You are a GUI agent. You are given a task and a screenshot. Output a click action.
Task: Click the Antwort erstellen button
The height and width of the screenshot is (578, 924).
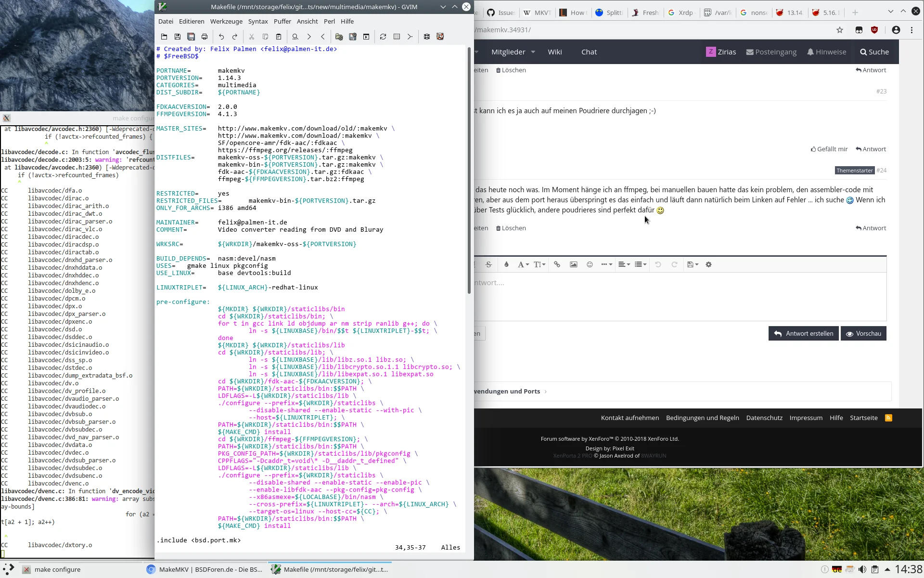(x=804, y=333)
